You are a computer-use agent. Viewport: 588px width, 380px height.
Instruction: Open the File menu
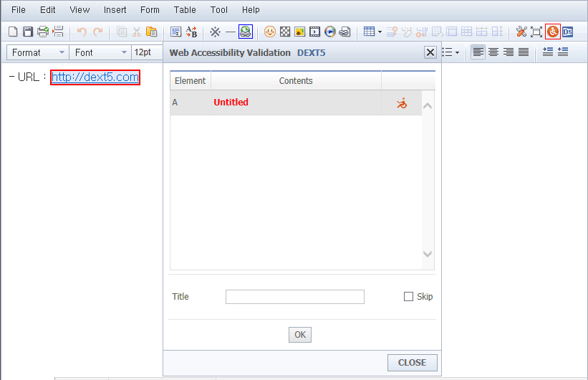click(x=19, y=10)
